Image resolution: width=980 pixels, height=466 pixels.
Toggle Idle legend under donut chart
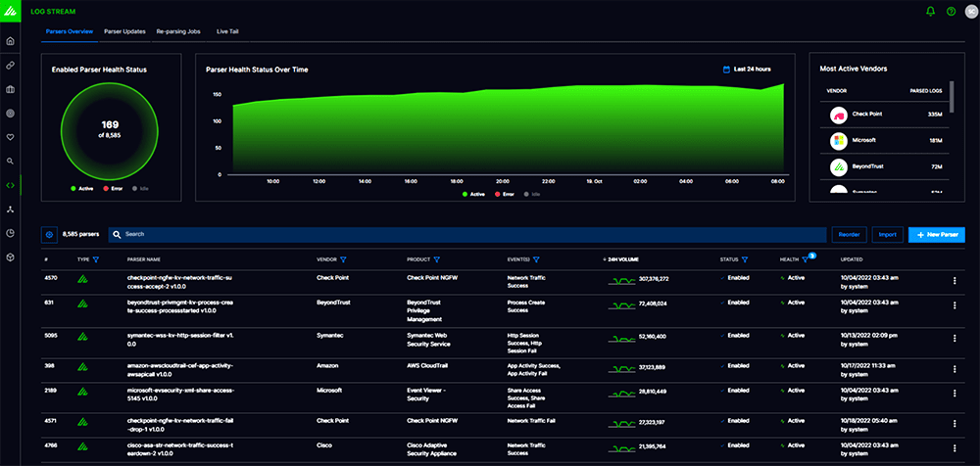(140, 188)
